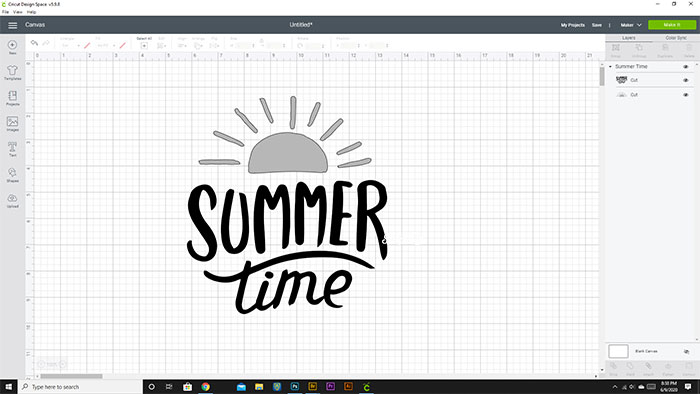Screen dimensions: 700x394
Task: Open Photoshop from the taskbar
Action: point(295,387)
